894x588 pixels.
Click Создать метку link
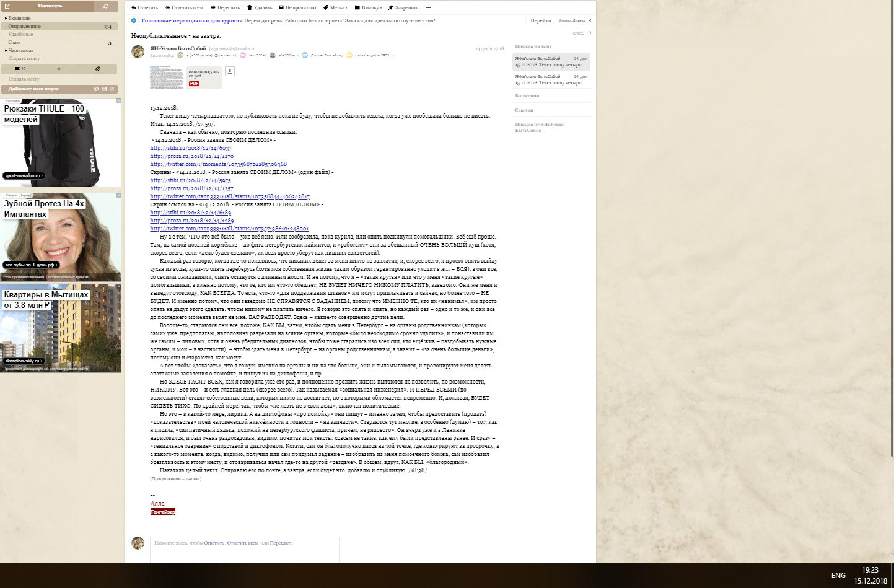click(x=24, y=79)
